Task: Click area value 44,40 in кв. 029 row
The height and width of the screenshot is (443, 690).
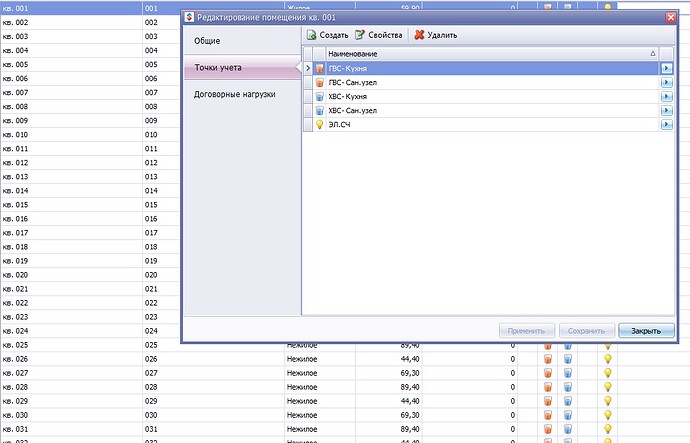Action: [410, 401]
